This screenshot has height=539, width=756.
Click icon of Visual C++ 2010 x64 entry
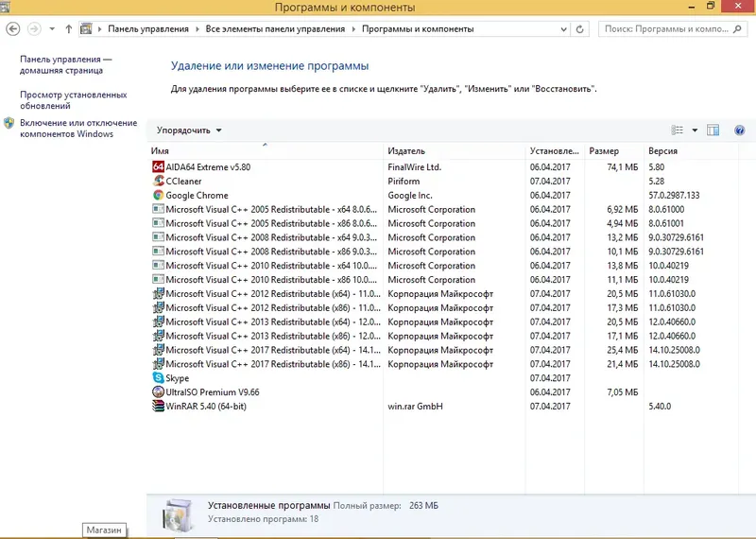(158, 265)
